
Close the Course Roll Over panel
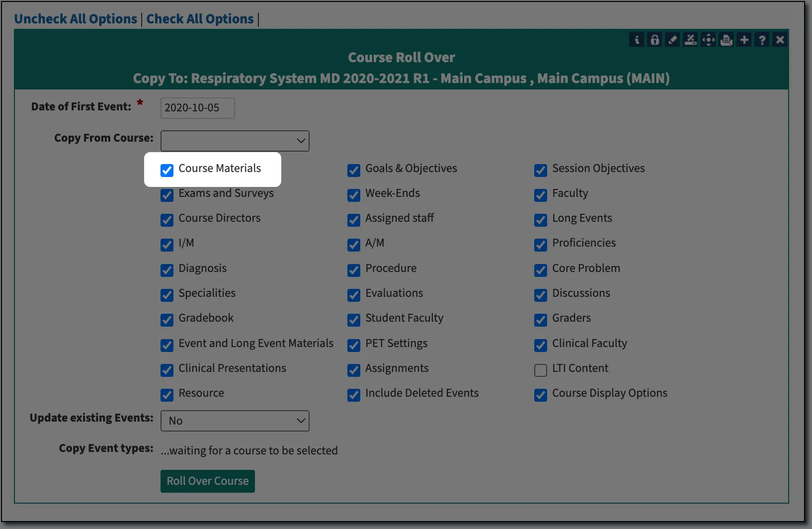point(780,40)
